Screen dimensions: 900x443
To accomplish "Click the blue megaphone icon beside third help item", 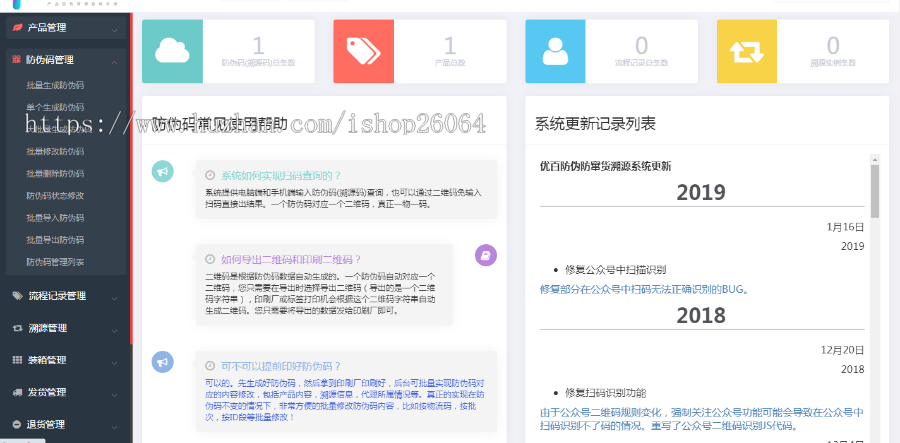I will [161, 362].
